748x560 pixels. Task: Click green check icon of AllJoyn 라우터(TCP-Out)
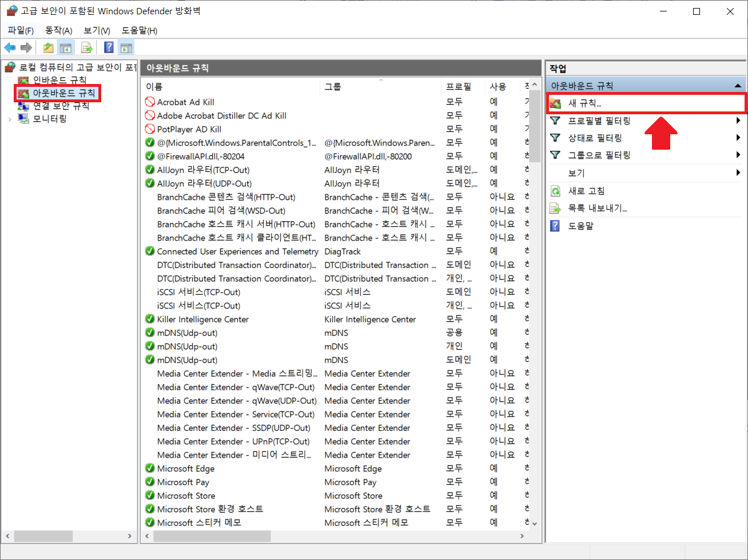pos(150,170)
